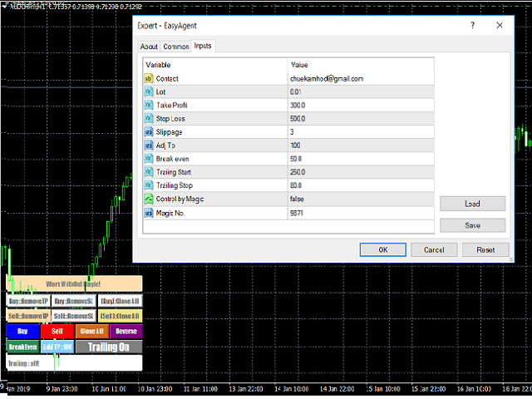
Task: Edit the Lot value 0.01
Action: tap(361, 92)
